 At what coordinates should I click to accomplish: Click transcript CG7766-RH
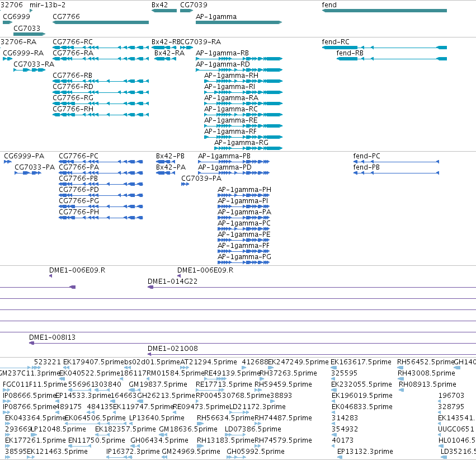[x=73, y=109]
